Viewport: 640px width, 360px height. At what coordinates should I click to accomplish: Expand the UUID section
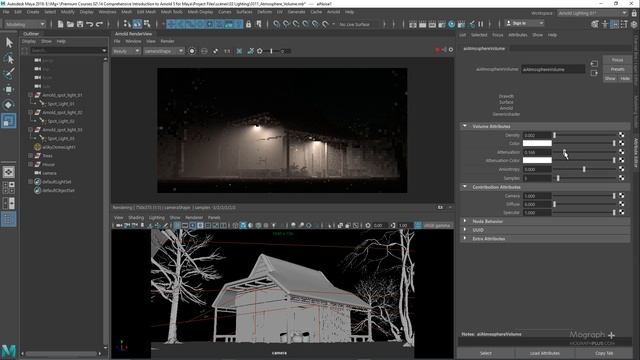pyautogui.click(x=464, y=230)
